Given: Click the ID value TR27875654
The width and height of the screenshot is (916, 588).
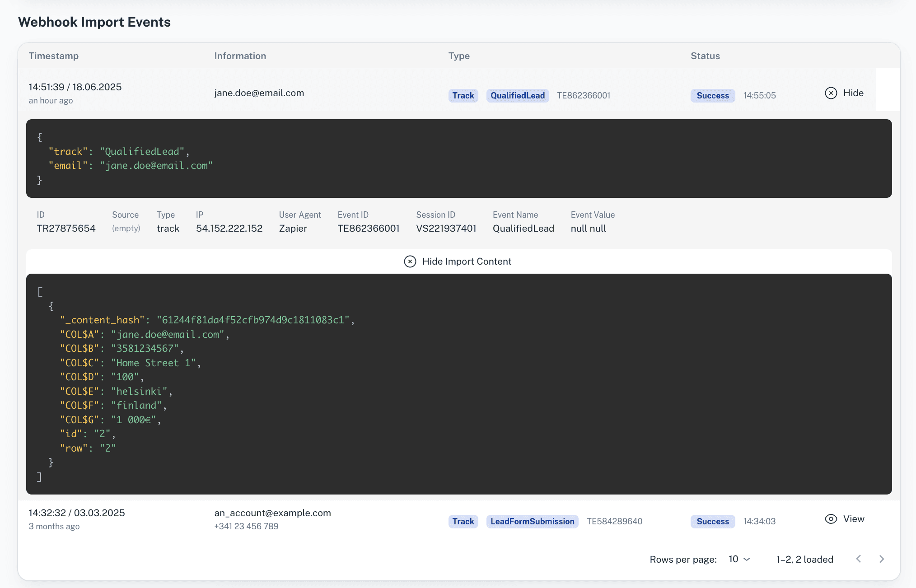Looking at the screenshot, I should 66,229.
